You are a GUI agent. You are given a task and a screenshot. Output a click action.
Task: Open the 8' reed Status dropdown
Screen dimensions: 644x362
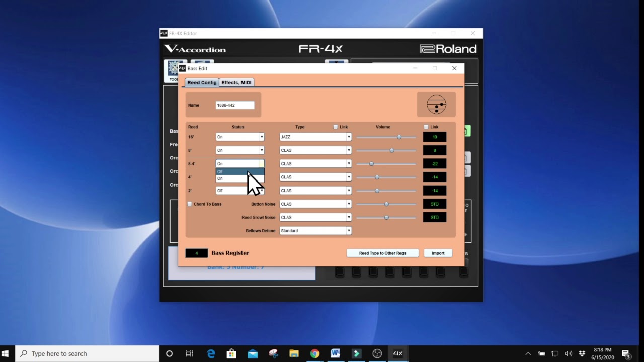(240, 150)
